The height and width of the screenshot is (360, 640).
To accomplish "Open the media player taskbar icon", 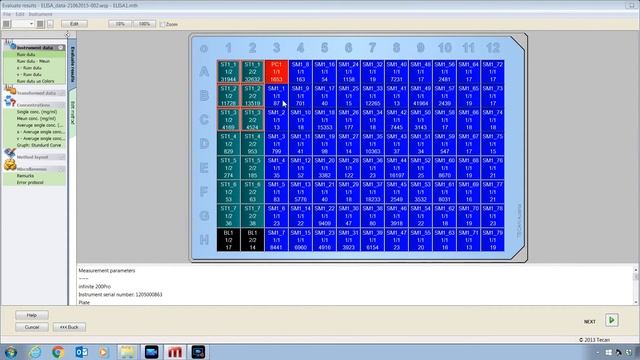I will coord(103,352).
